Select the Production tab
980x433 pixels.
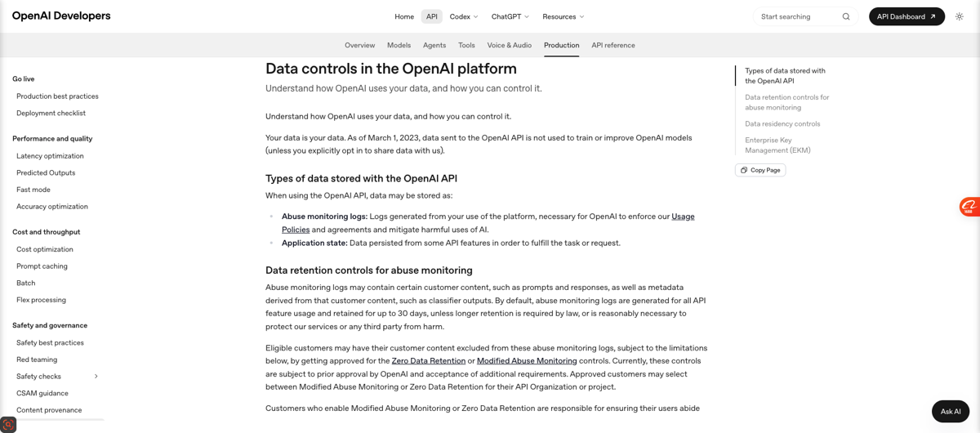tap(562, 45)
